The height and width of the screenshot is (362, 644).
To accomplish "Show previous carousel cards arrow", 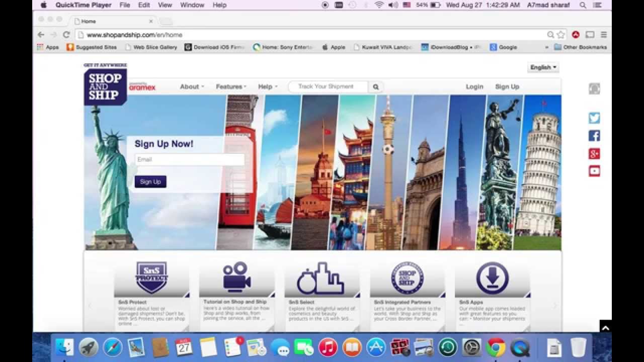I will [90, 305].
